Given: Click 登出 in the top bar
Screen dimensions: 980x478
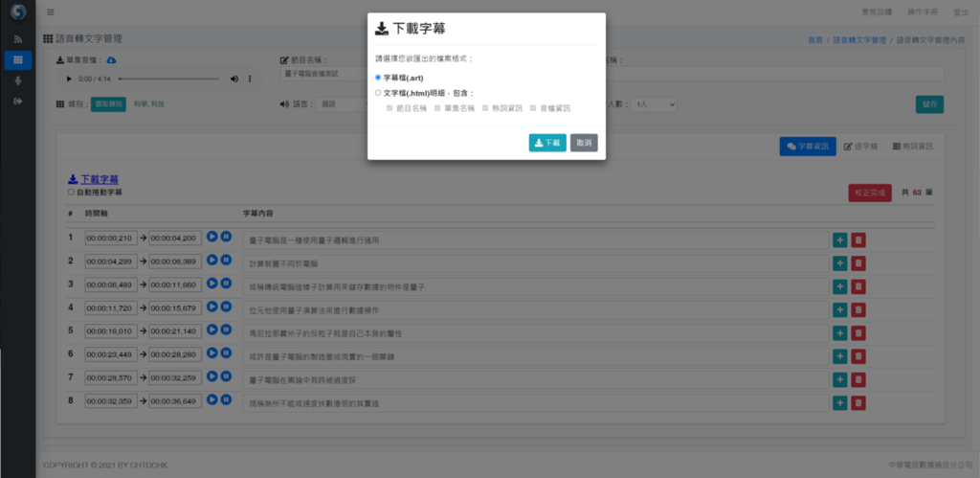Looking at the screenshot, I should [x=961, y=11].
